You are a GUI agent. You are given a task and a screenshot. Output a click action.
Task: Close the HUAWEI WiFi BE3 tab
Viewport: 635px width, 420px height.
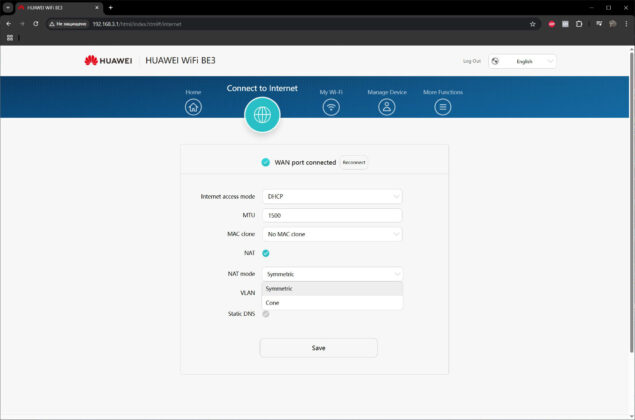[97, 8]
